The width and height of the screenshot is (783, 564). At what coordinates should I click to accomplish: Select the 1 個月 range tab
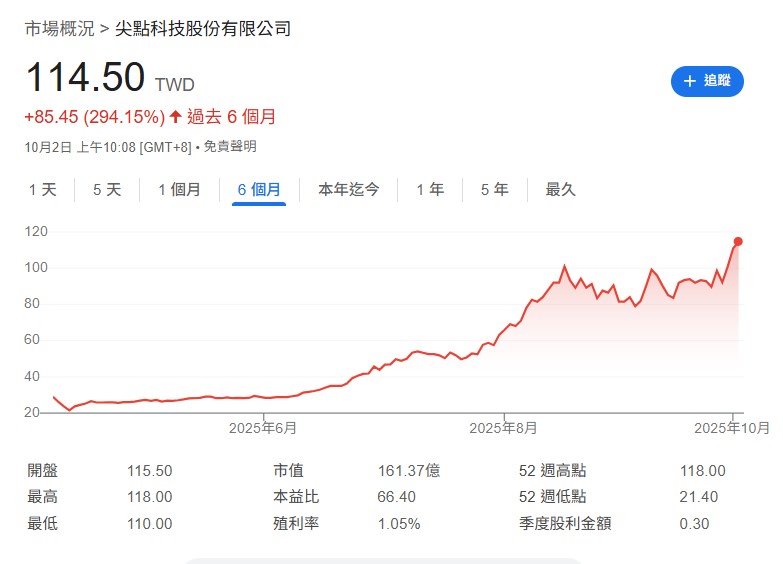coord(179,190)
